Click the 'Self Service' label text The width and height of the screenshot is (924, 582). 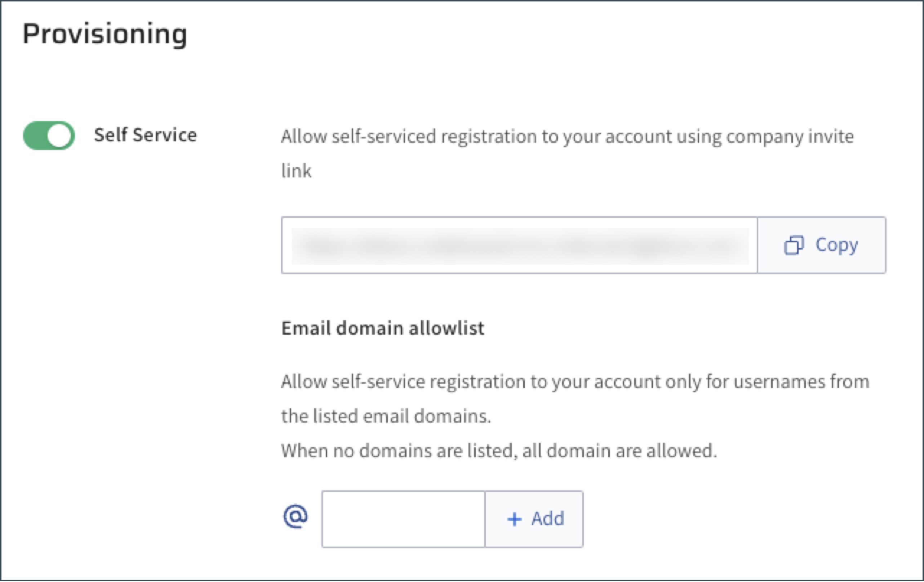146,135
